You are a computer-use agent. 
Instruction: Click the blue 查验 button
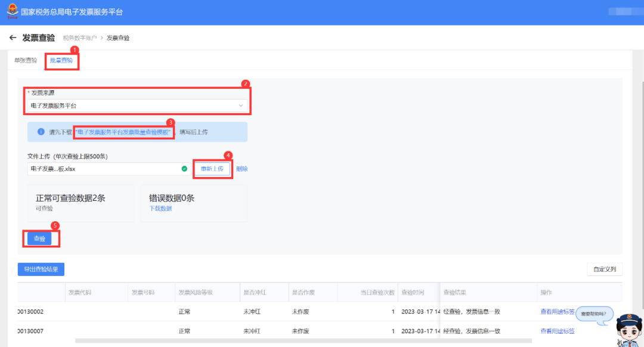coord(39,238)
